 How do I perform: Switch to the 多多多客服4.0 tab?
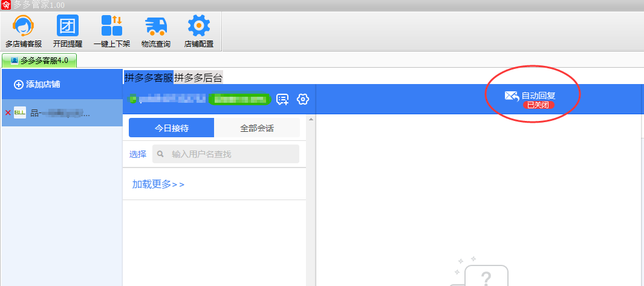(x=39, y=60)
